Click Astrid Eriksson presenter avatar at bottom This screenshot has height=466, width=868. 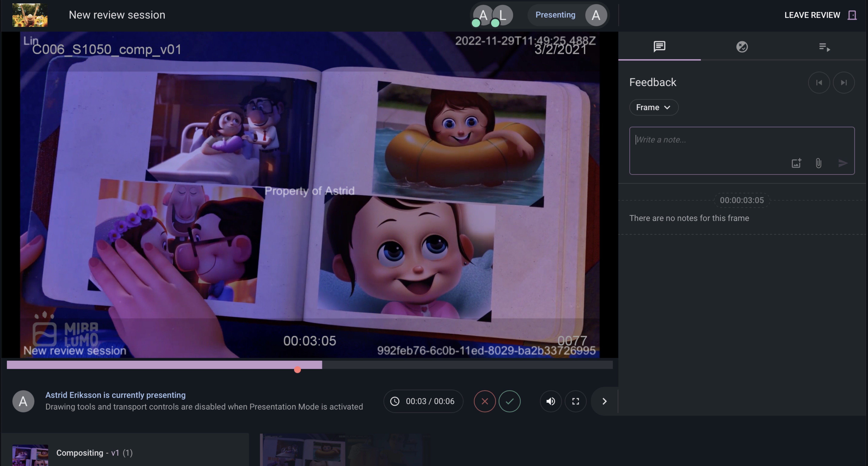[23, 401]
